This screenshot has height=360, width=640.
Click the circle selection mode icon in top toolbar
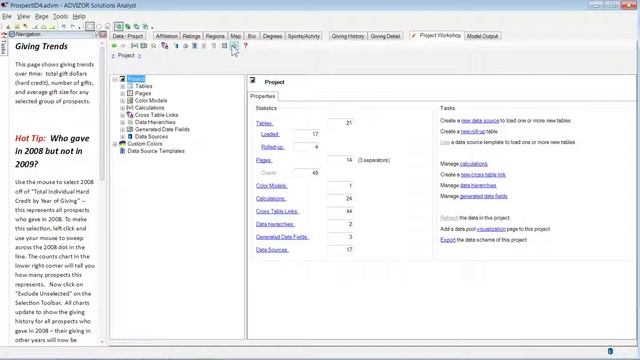(99, 27)
